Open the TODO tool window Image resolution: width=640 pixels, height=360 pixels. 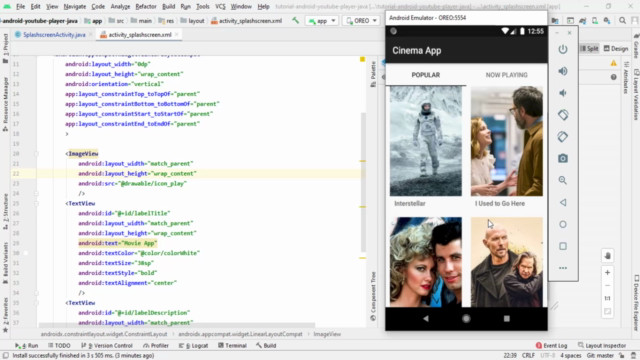(59, 345)
